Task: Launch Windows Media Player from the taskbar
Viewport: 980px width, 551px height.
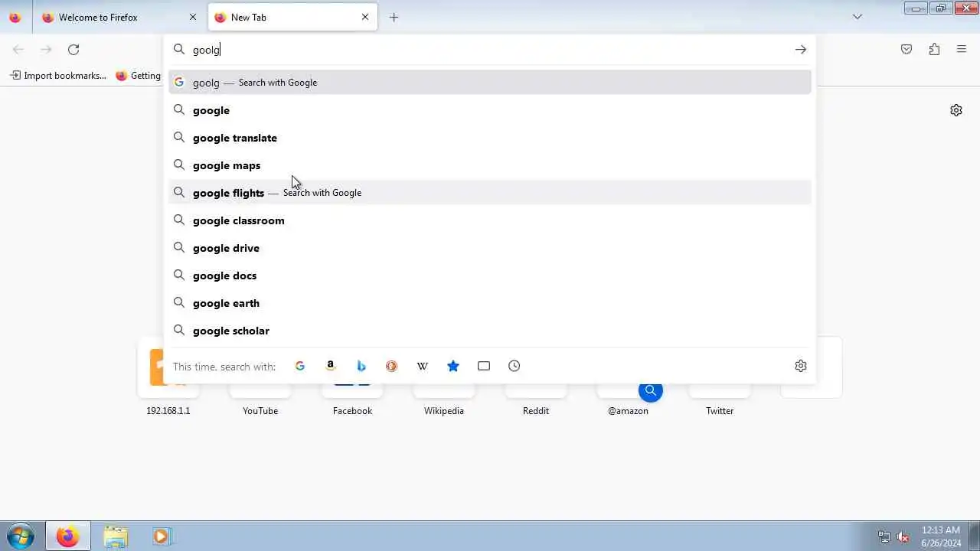Action: coord(162,536)
